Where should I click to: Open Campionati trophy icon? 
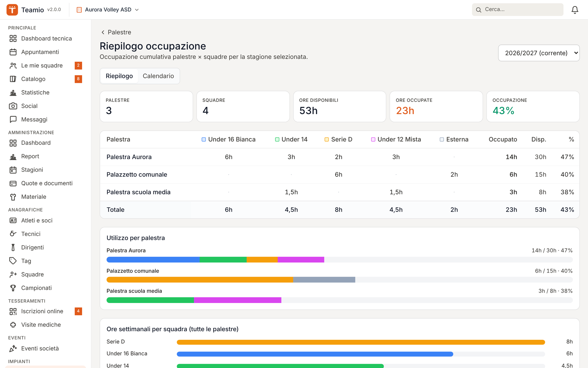tap(13, 288)
